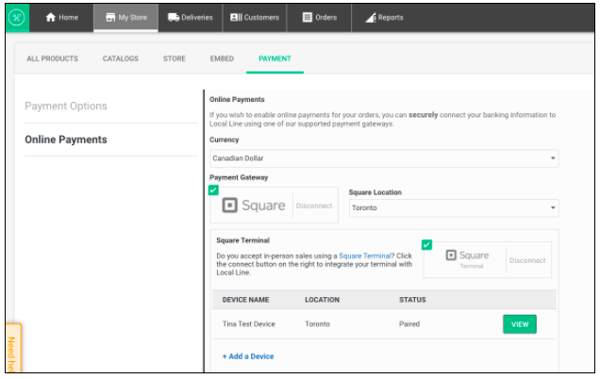
Task: Open the Currency dropdown showing Canadian Dollar
Action: 384,158
